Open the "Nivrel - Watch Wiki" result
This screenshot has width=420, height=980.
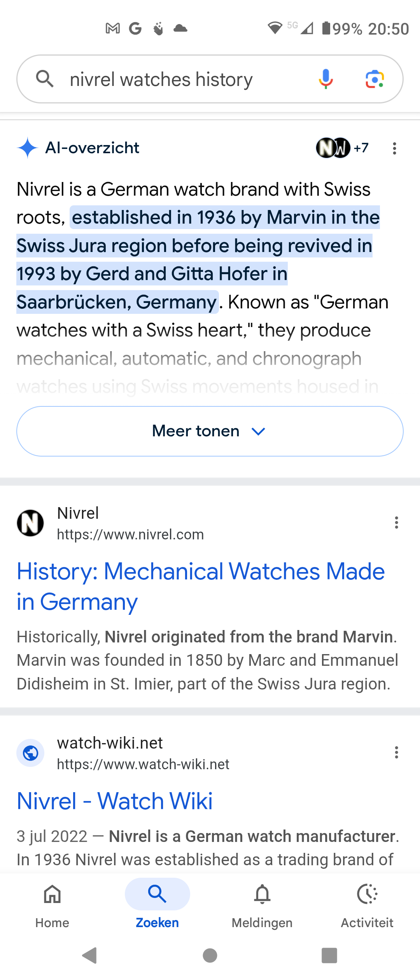[115, 801]
